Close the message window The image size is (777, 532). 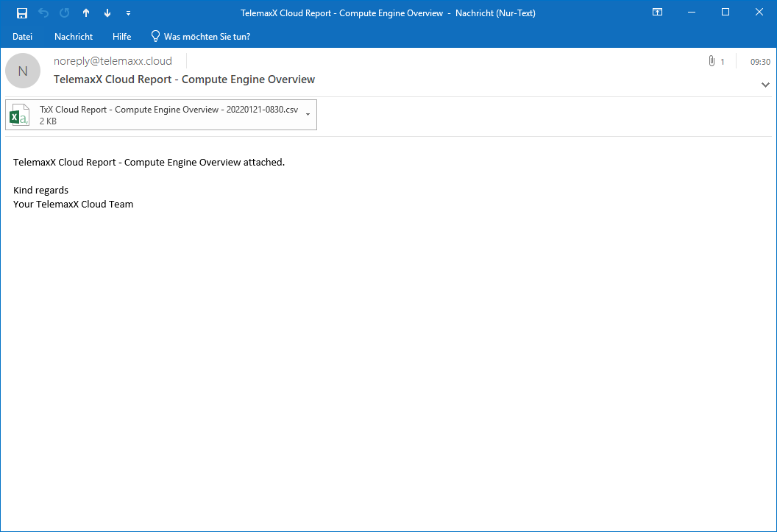[x=759, y=13]
